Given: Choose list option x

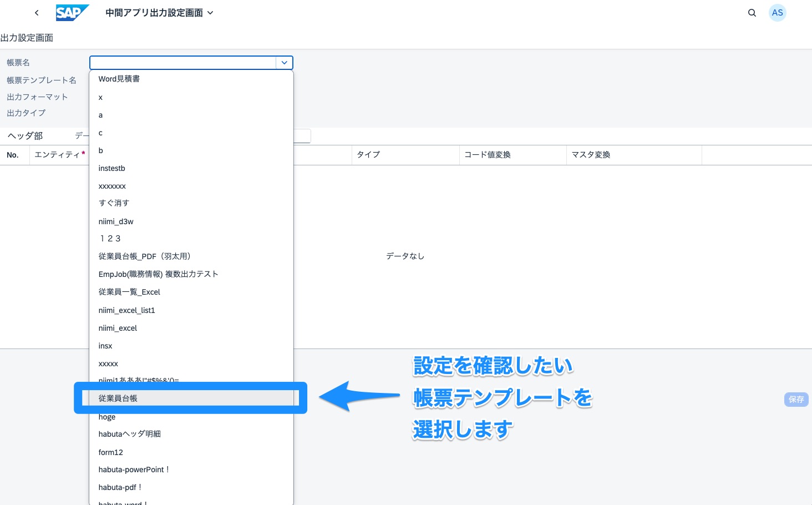Looking at the screenshot, I should click(191, 97).
